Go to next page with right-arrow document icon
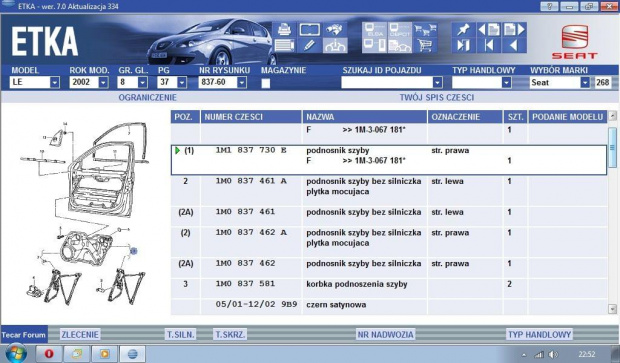The height and width of the screenshot is (363, 620). point(514,30)
